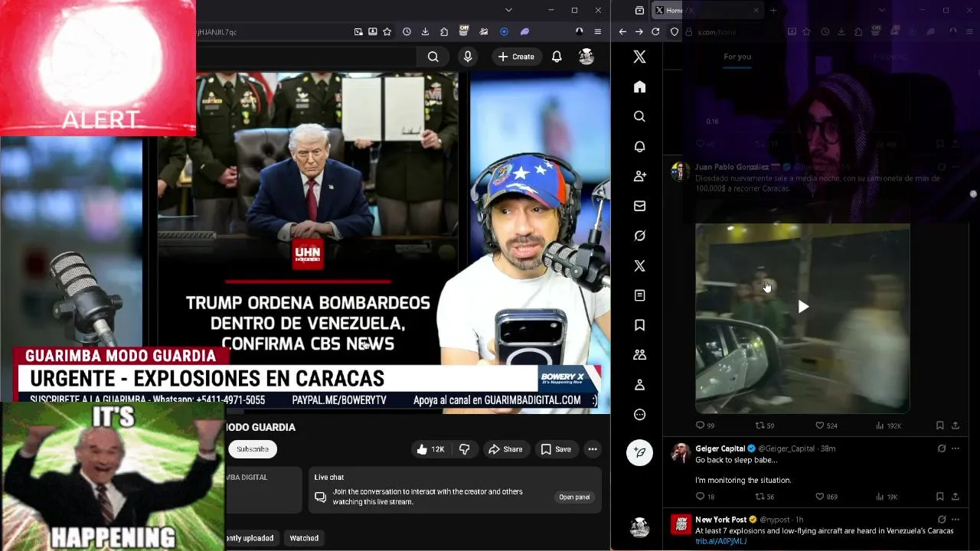This screenshot has width=980, height=551.
Task: Click the compose Post button in X
Action: point(639,452)
